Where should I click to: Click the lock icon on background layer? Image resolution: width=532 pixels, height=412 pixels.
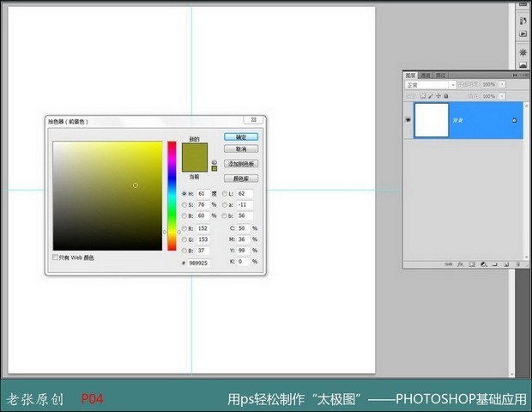pyautogui.click(x=514, y=120)
